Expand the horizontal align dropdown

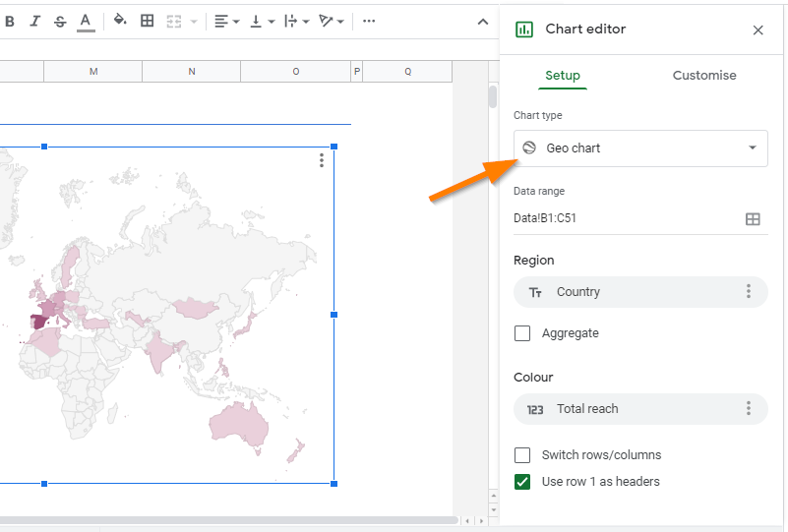227,21
